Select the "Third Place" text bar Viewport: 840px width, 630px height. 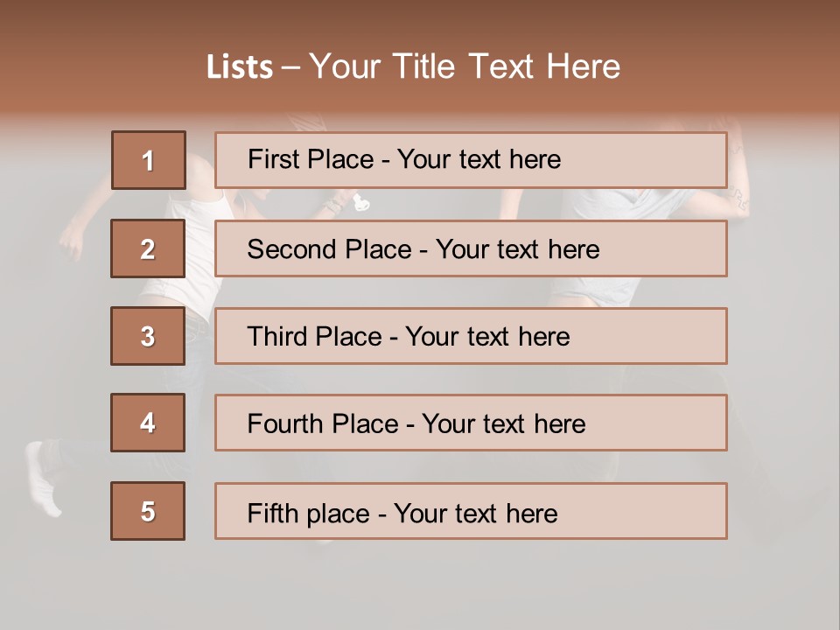(x=471, y=336)
